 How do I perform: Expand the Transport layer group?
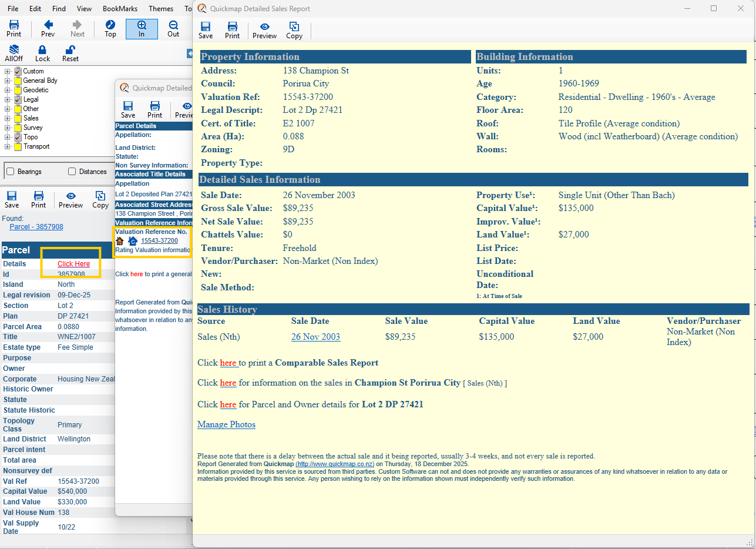[8, 146]
